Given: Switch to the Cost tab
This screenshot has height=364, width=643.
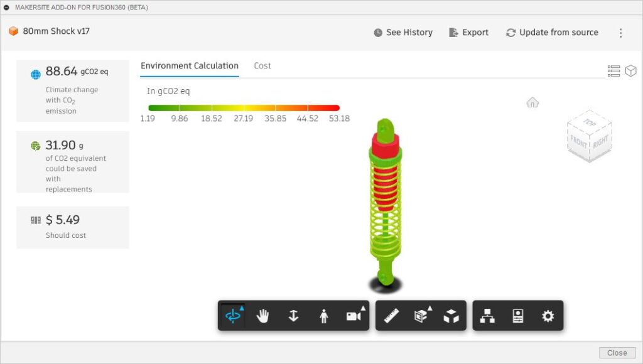Looking at the screenshot, I should pyautogui.click(x=262, y=65).
